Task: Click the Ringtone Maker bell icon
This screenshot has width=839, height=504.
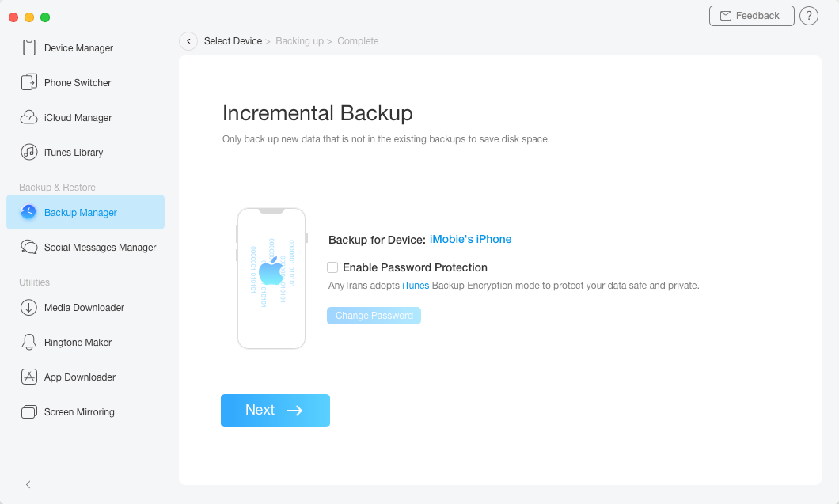Action: 29,343
